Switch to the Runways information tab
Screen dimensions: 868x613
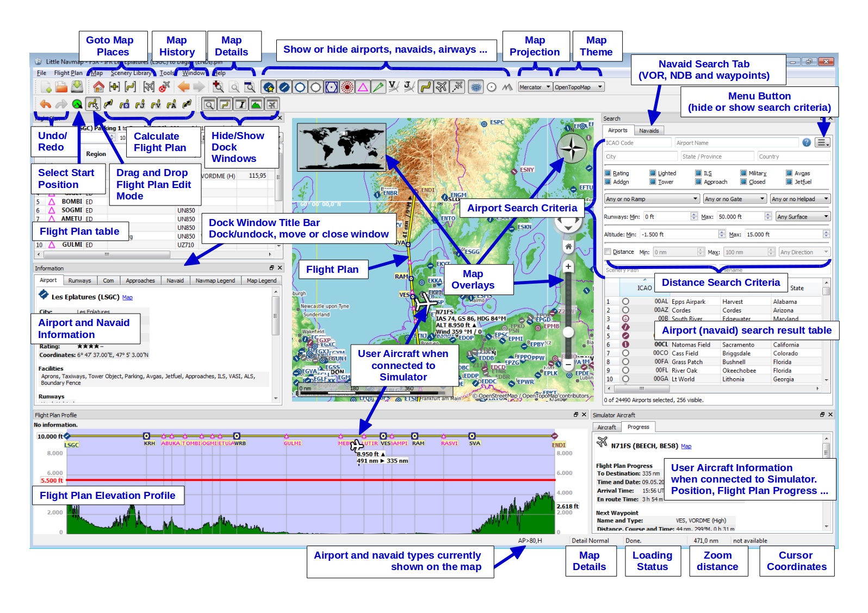click(79, 280)
